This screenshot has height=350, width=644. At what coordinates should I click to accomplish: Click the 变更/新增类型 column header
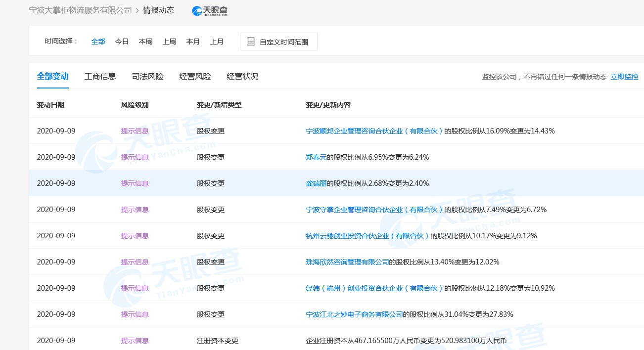219,105
